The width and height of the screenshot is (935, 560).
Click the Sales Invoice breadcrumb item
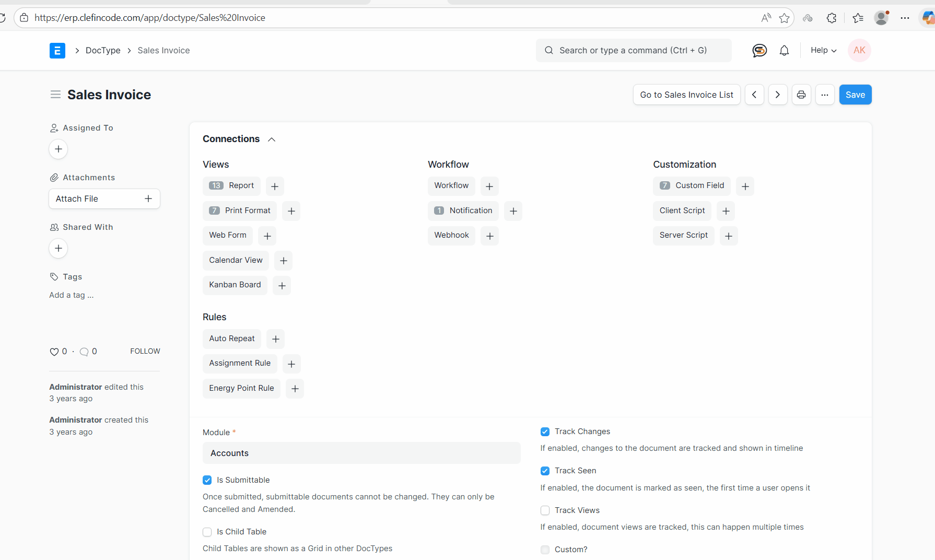[163, 50]
